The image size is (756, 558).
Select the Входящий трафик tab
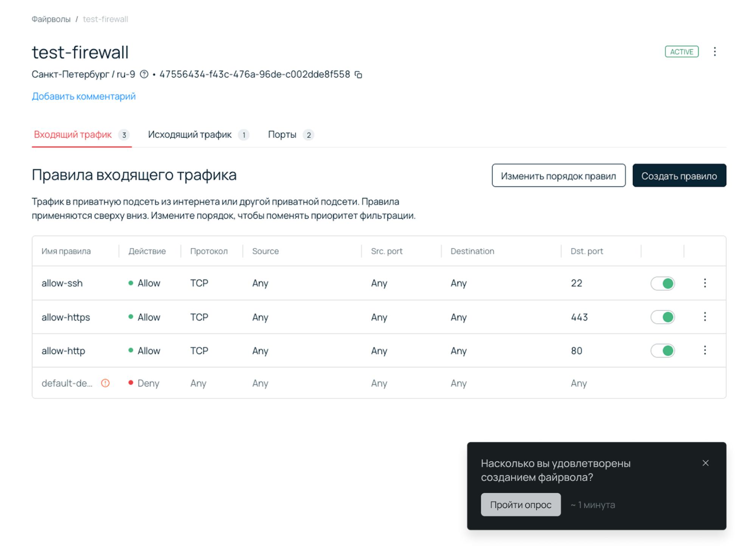coord(72,134)
